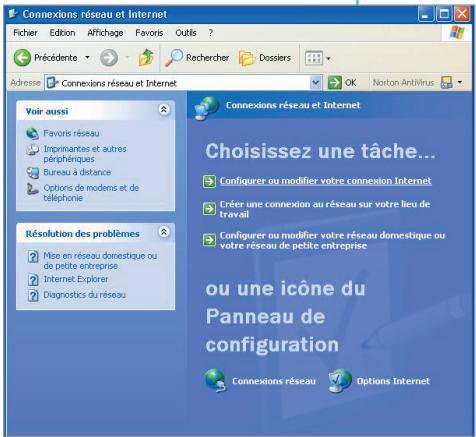
Task: Click Configurer ou modifier votre connexion Internet
Action: (x=325, y=181)
